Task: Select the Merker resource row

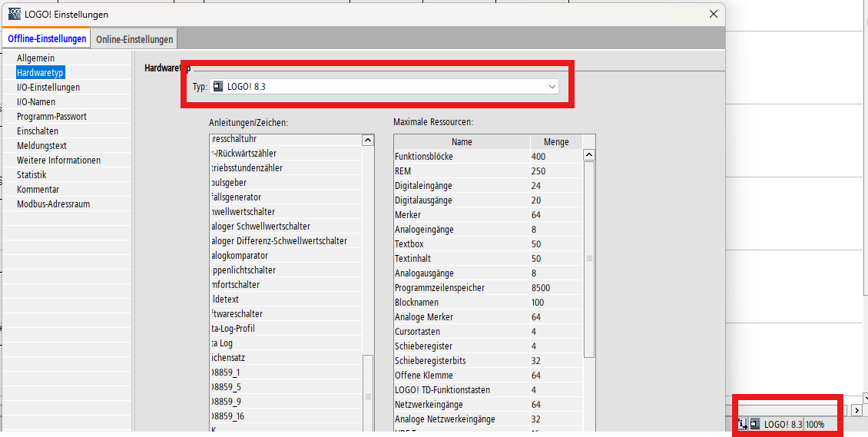Action: [x=489, y=214]
